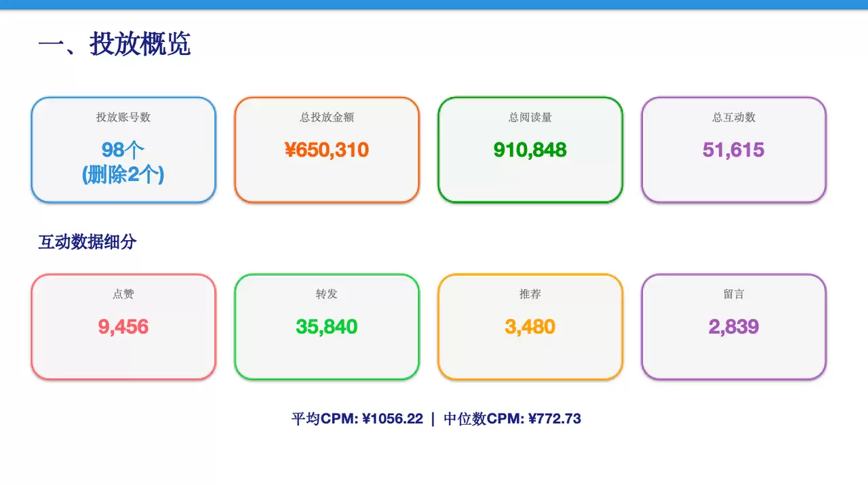This screenshot has width=868, height=485.
Task: Click the 3,480 recommendations value
Action: pyautogui.click(x=530, y=327)
